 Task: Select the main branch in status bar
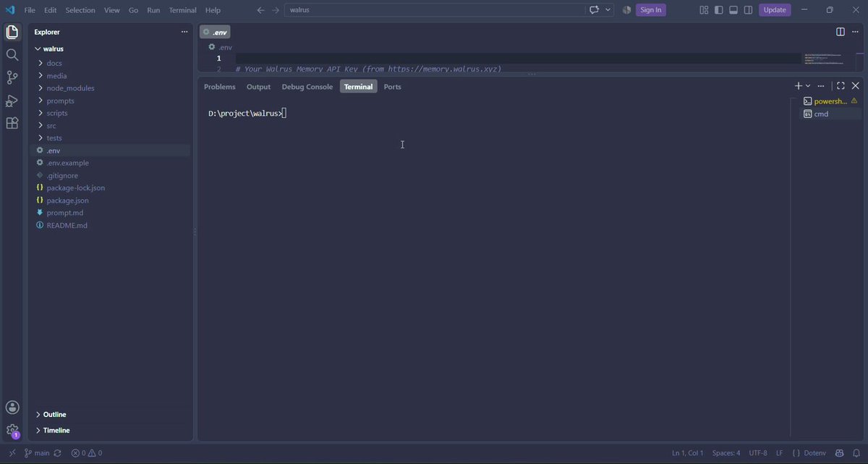pos(37,453)
